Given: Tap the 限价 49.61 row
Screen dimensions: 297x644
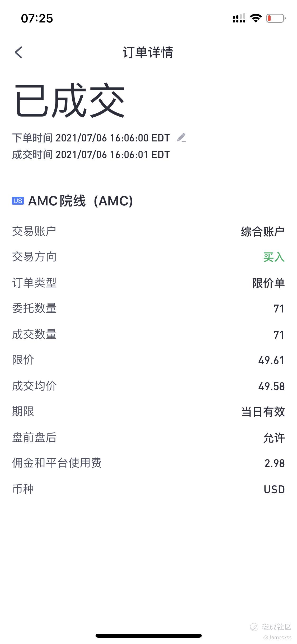Looking at the screenshot, I should (148, 360).
